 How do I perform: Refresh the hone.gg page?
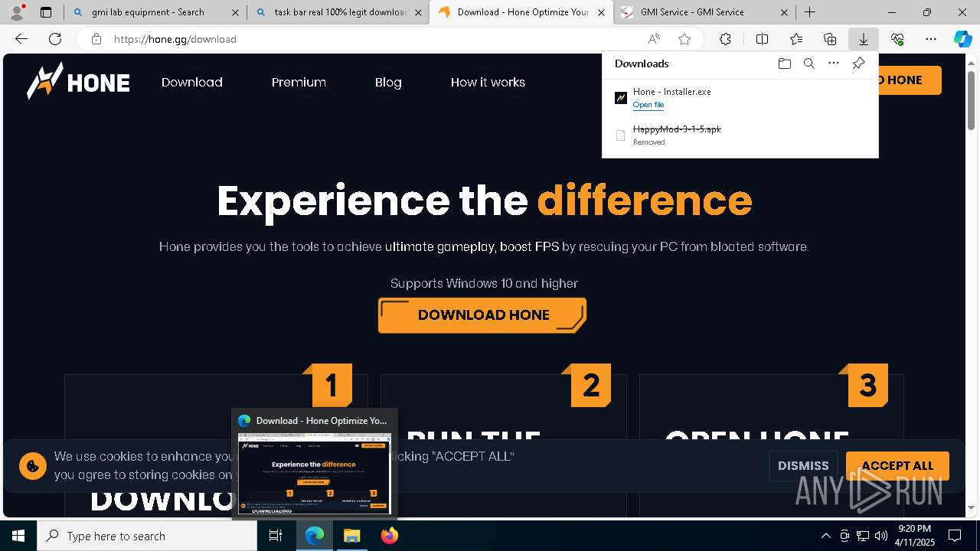click(x=55, y=39)
